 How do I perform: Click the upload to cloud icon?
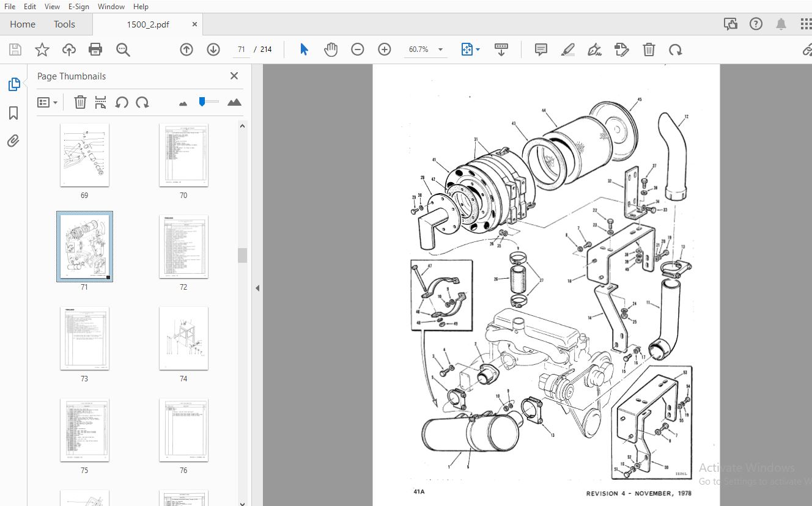point(68,50)
